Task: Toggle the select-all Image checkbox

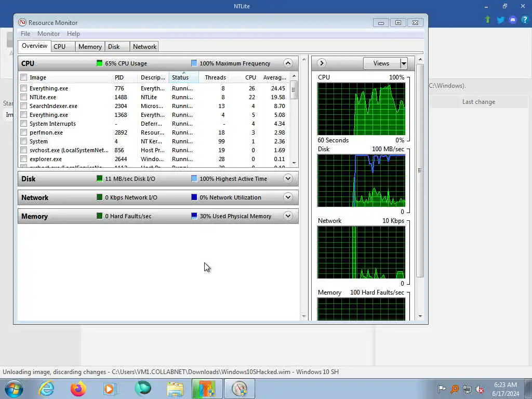Action: 24,77
